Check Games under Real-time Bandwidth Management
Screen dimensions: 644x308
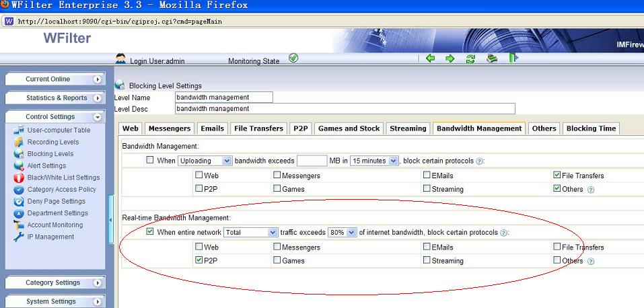click(x=277, y=260)
